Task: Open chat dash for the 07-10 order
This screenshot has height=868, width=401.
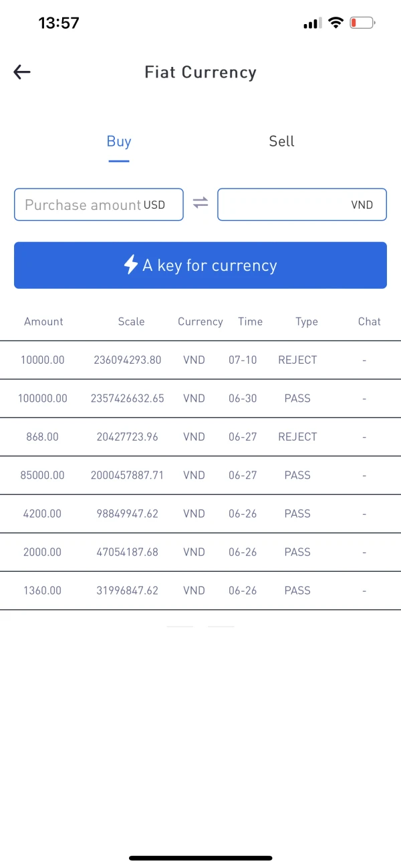Action: [x=364, y=360]
